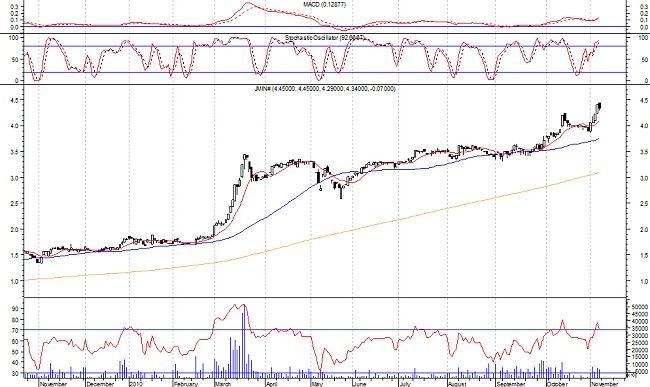Image resolution: width=650 pixels, height=387 pixels.
Task: Select the June label on the time axis
Action: click(360, 384)
